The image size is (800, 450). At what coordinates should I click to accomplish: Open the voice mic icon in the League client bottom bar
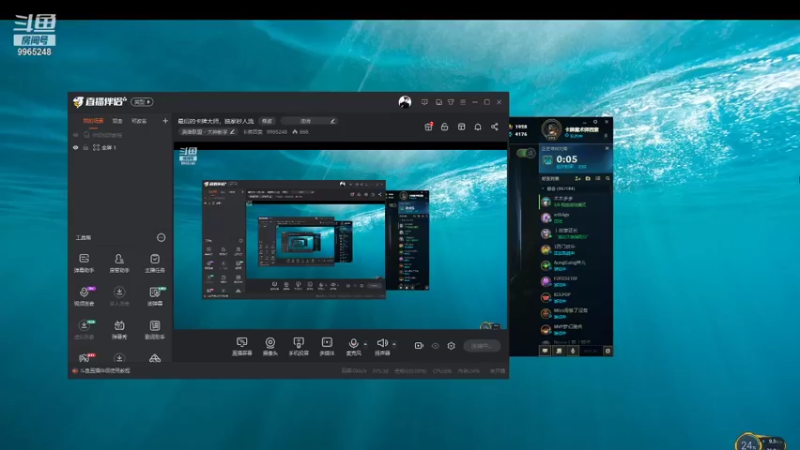(573, 351)
